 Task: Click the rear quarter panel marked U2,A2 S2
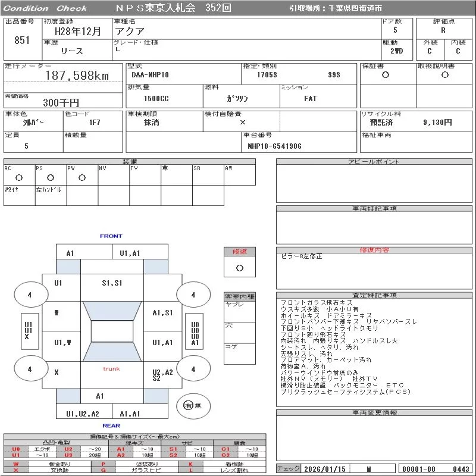point(162,374)
